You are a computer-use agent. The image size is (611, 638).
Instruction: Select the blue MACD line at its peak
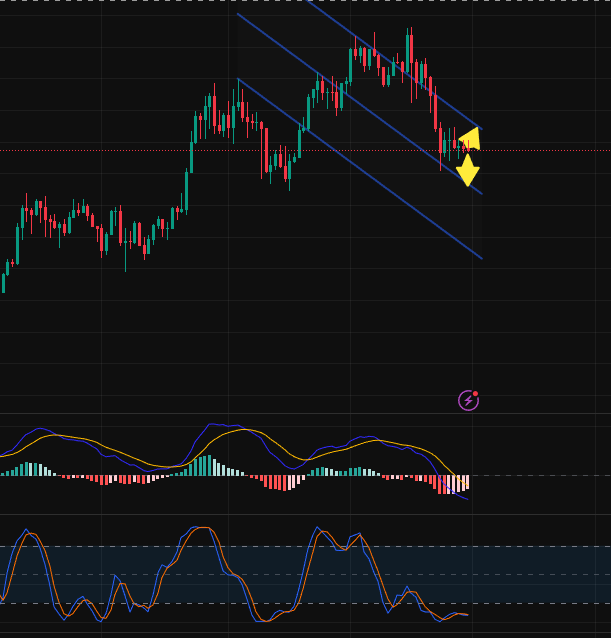[223, 423]
